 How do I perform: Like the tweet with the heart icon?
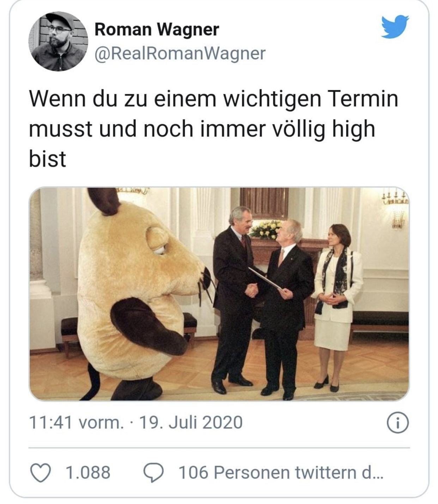click(x=41, y=473)
